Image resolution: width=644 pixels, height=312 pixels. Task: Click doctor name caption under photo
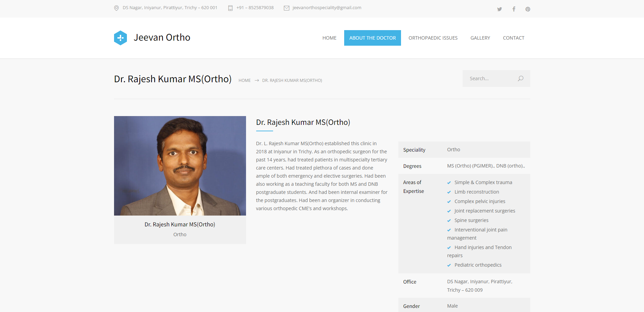click(180, 224)
